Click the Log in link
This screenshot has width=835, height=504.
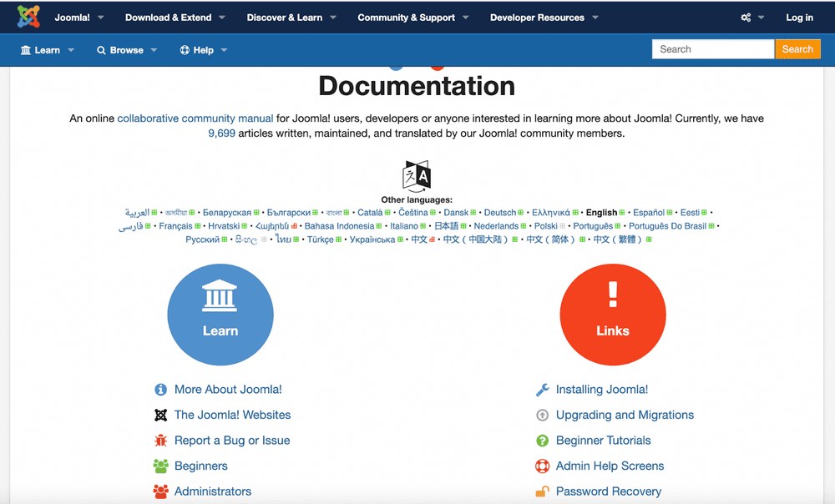(799, 18)
